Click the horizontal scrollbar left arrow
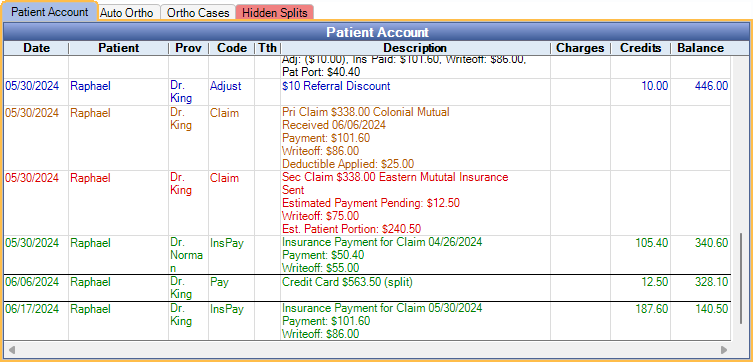This screenshot has height=362, width=753. point(11,350)
